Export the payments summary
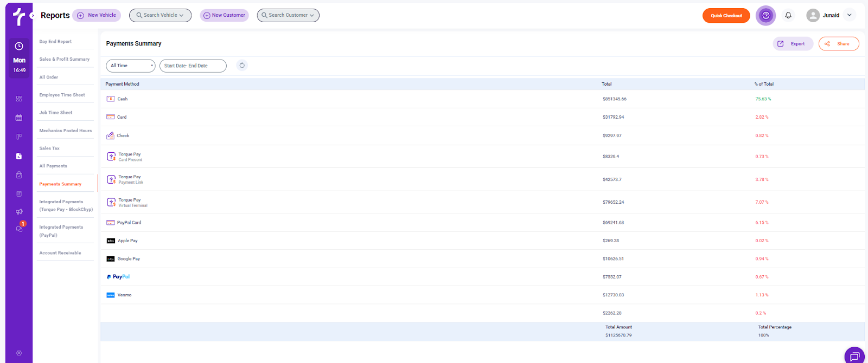The width and height of the screenshot is (868, 363). 793,44
